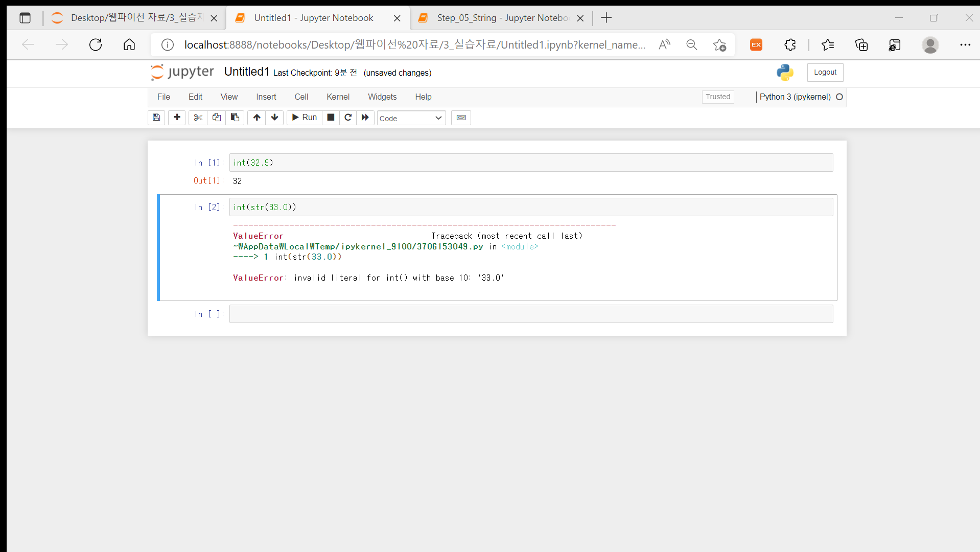The width and height of the screenshot is (980, 552).
Task: Open the read aloud icon in address bar
Action: 664,45
